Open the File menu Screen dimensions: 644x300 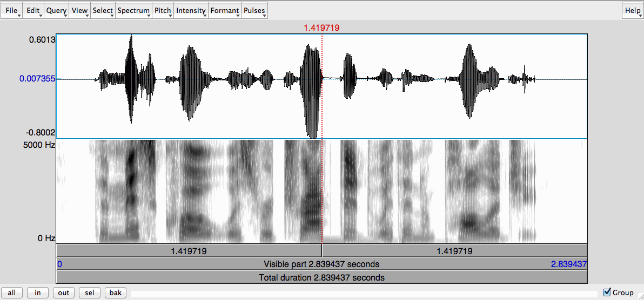pyautogui.click(x=12, y=11)
